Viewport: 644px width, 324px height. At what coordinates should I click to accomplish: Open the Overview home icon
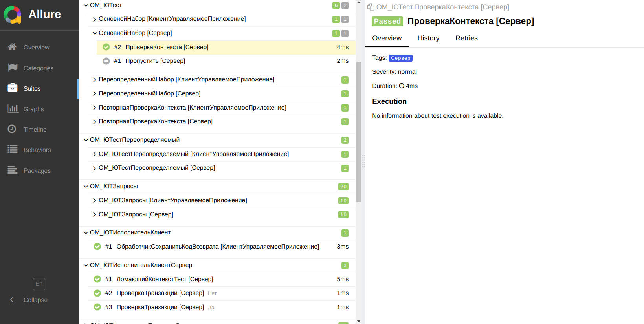pyautogui.click(x=12, y=47)
